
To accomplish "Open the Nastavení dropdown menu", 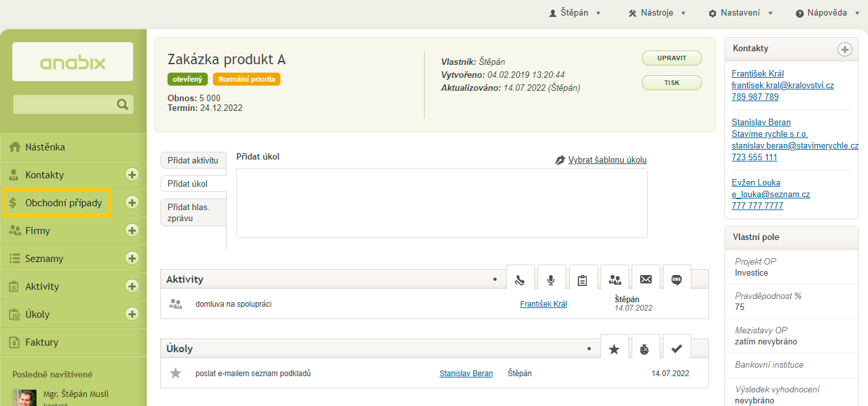I will pos(741,13).
